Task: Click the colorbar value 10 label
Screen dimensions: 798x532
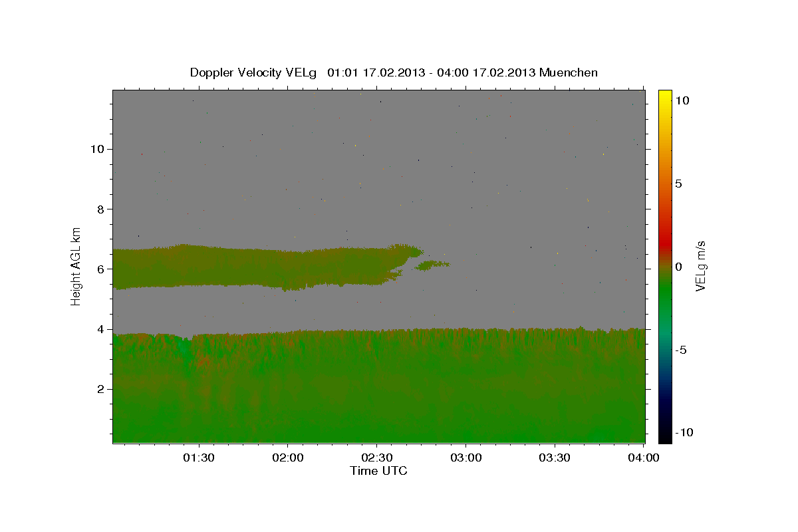Action: [x=682, y=100]
